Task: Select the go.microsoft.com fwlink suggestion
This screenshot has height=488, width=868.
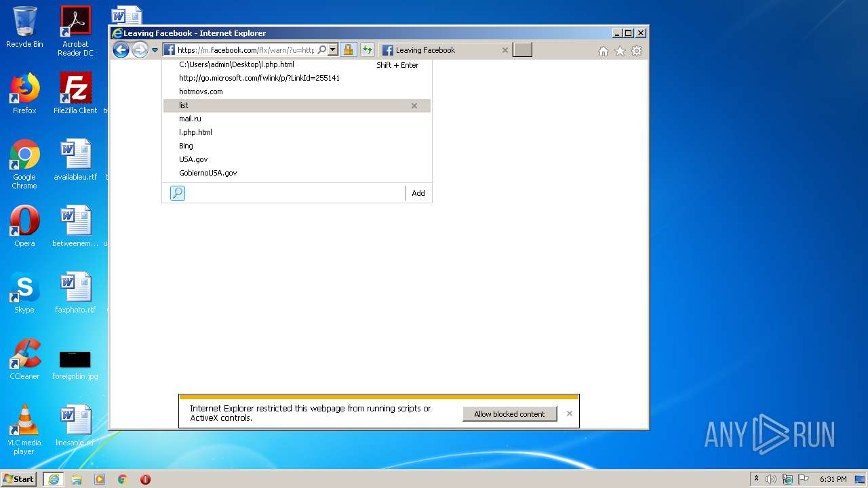Action: tap(297, 78)
